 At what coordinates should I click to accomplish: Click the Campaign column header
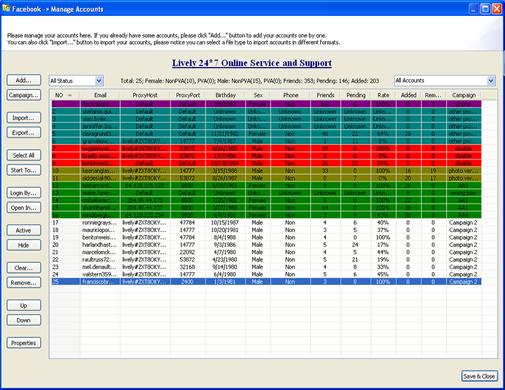tap(464, 95)
